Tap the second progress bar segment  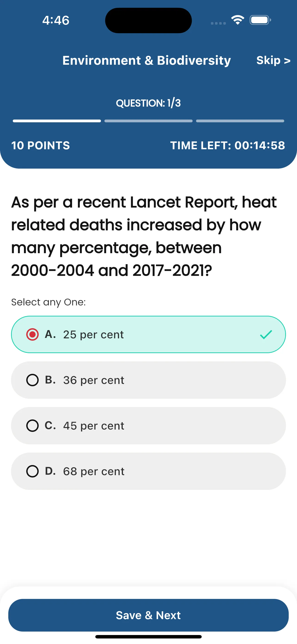click(148, 121)
